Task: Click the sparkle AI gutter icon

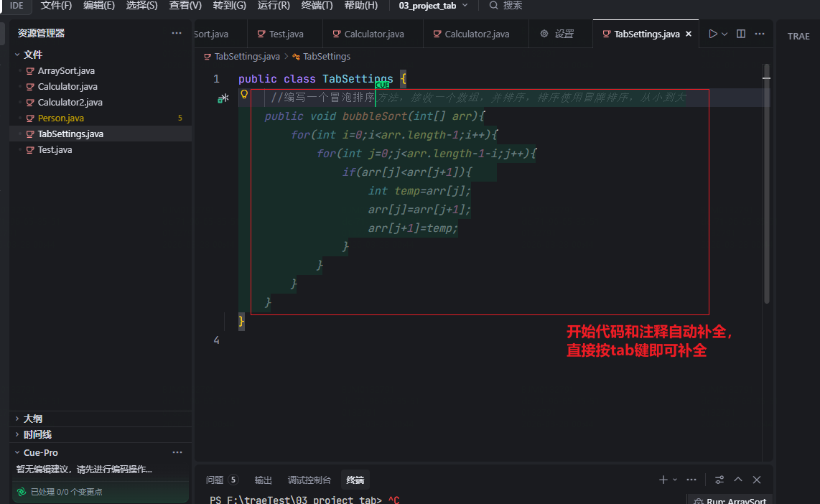Action: [x=223, y=98]
